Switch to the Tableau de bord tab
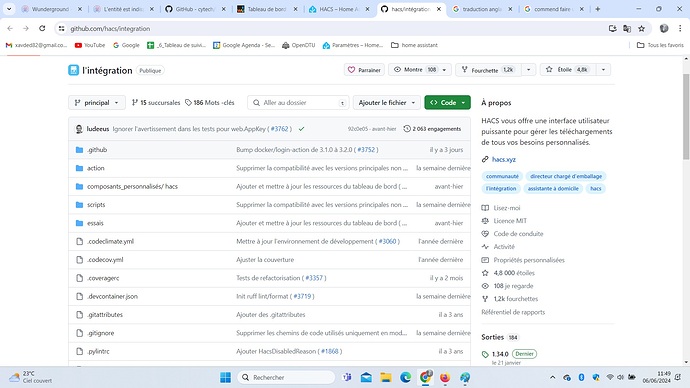The image size is (690, 388). click(x=267, y=9)
